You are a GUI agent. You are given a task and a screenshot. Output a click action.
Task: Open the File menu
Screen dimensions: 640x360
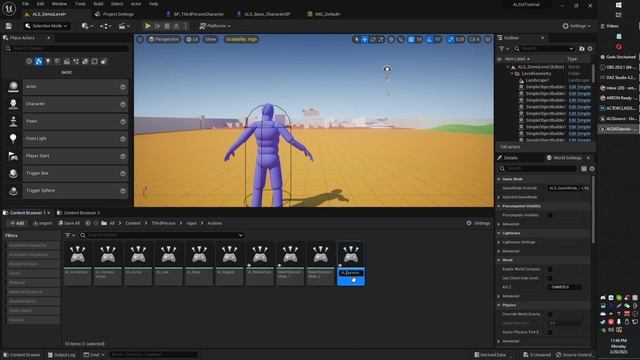point(25,4)
